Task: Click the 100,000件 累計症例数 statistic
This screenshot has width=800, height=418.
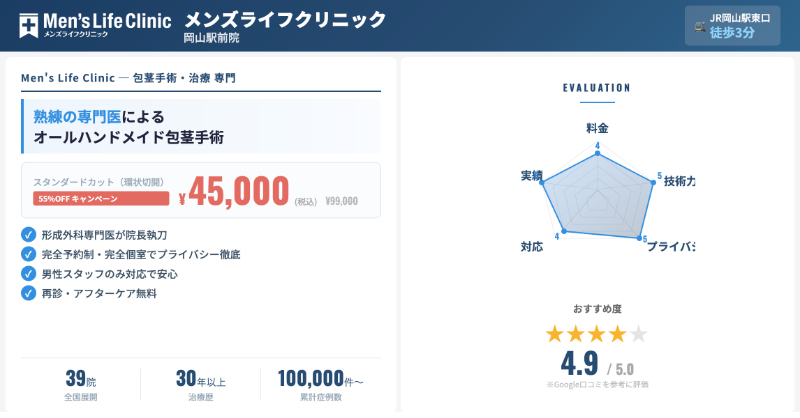Action: tap(320, 385)
